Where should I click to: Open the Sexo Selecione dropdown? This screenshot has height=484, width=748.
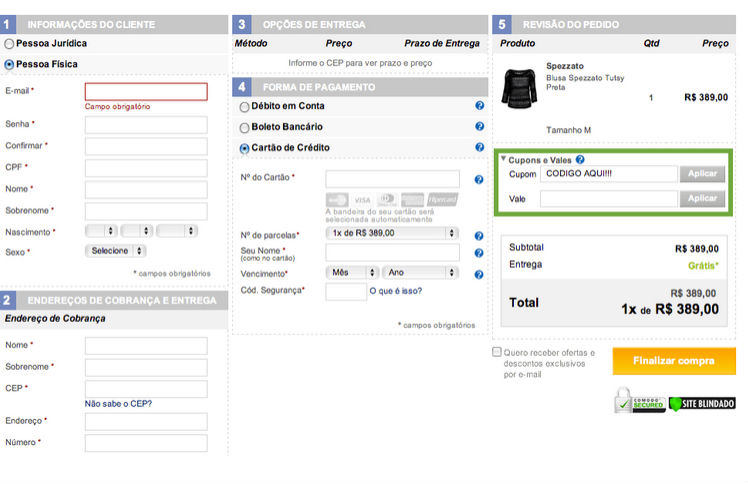pos(115,251)
